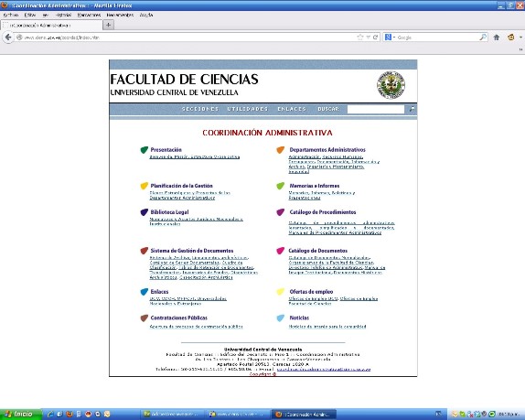Open the Ofertas de empleo link

(311, 292)
